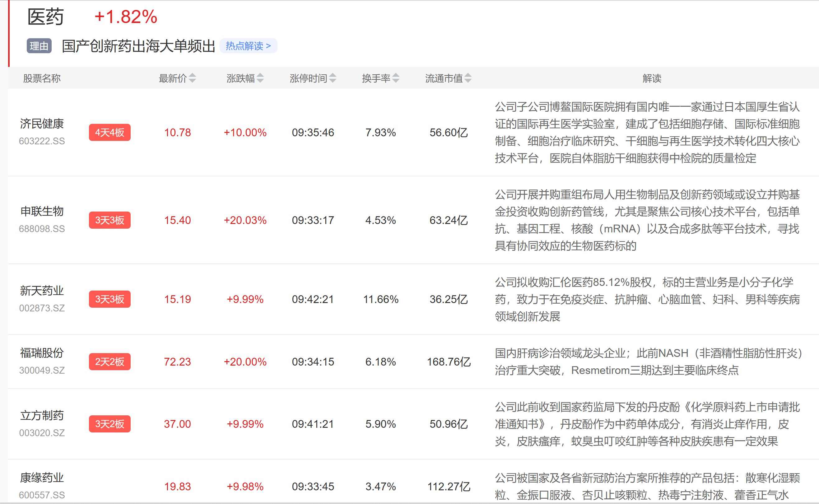The width and height of the screenshot is (819, 504).
Task: Click market cap 168.76亿
Action: coord(449,362)
